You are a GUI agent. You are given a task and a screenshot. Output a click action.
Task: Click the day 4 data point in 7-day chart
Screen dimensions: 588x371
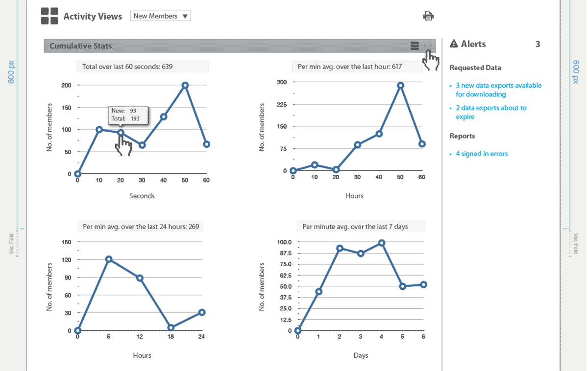click(x=382, y=243)
